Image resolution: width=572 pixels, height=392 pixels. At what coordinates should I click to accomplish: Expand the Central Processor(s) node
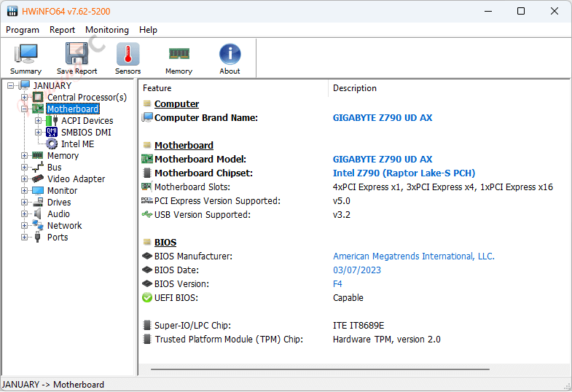click(x=24, y=98)
